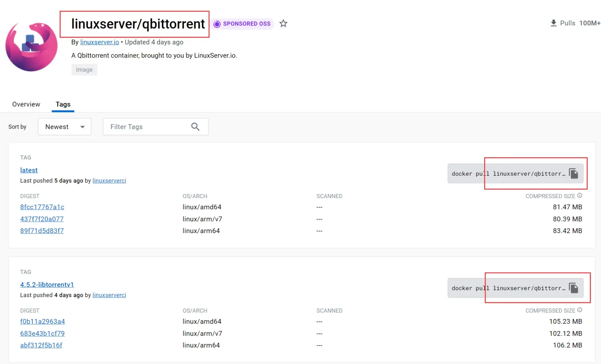Click the Image category chip

coord(85,70)
